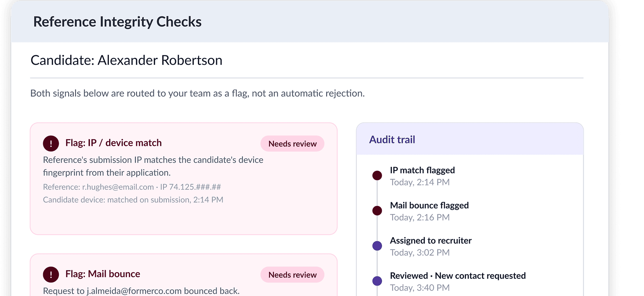This screenshot has height=296, width=644.
Task: Click the j.almeida@formerco.com bounced back text
Action: 141,291
